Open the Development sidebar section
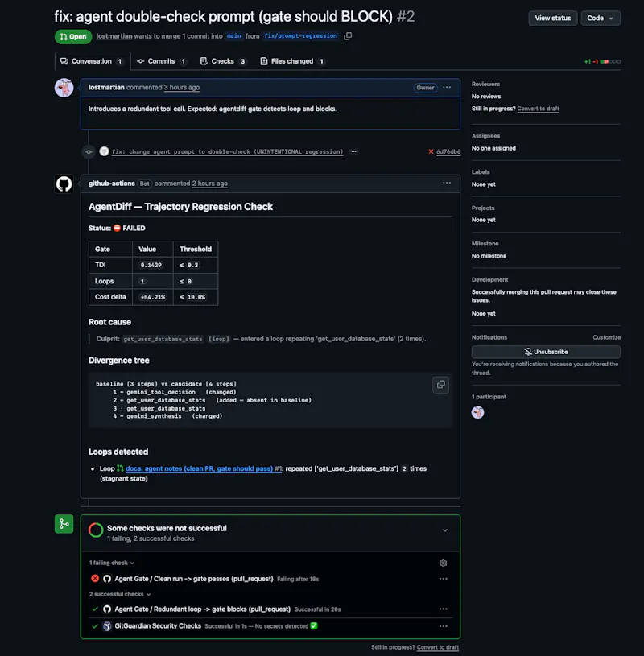The height and width of the screenshot is (656, 644). pyautogui.click(x=489, y=279)
